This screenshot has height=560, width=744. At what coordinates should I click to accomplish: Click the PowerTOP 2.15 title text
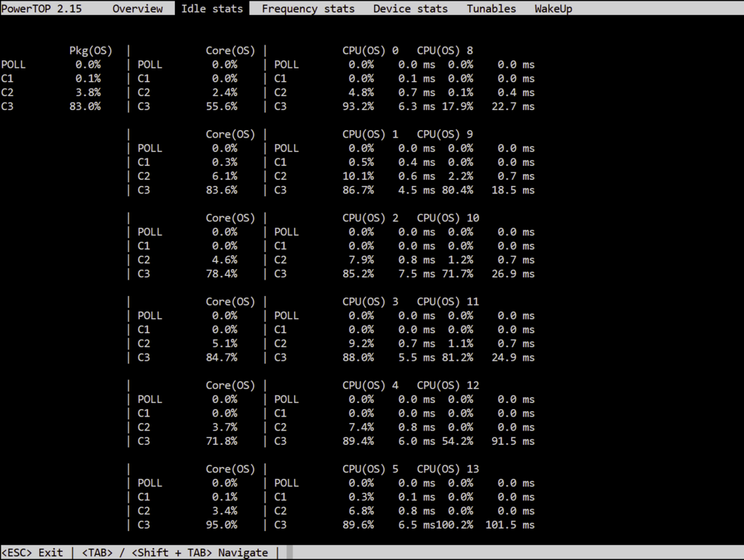point(41,8)
